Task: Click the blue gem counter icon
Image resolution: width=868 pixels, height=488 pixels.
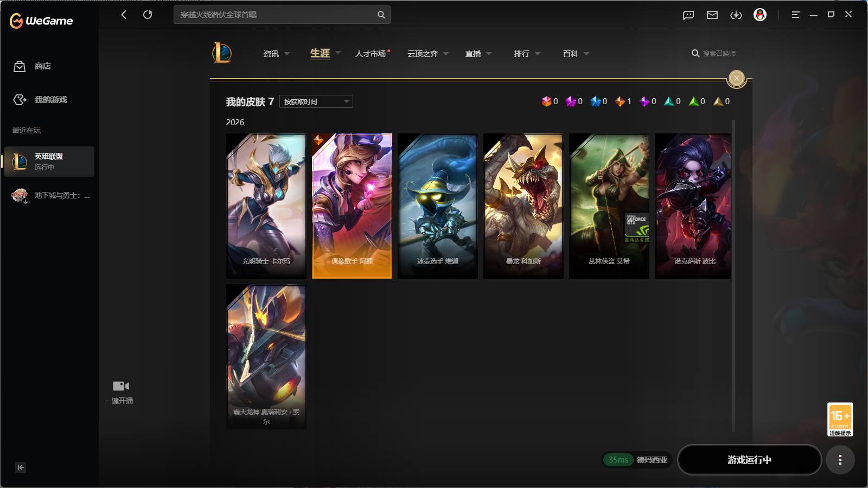Action: 596,101
